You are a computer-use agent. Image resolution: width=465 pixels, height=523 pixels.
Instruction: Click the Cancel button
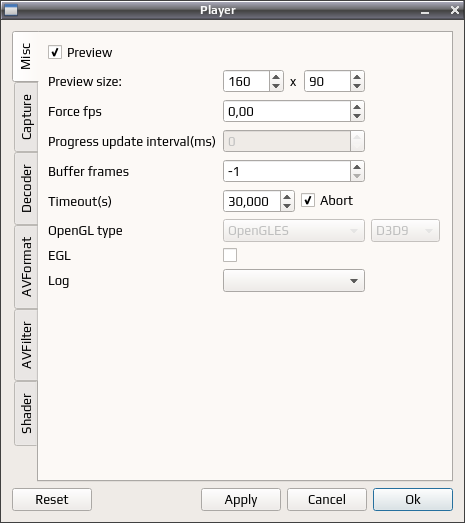click(327, 499)
